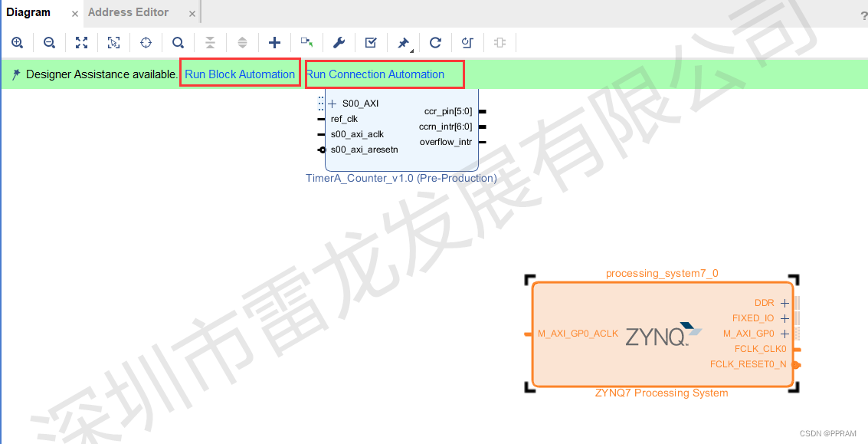The width and height of the screenshot is (868, 444).
Task: Click the Auto-fit selection crosshair icon
Action: pos(146,43)
